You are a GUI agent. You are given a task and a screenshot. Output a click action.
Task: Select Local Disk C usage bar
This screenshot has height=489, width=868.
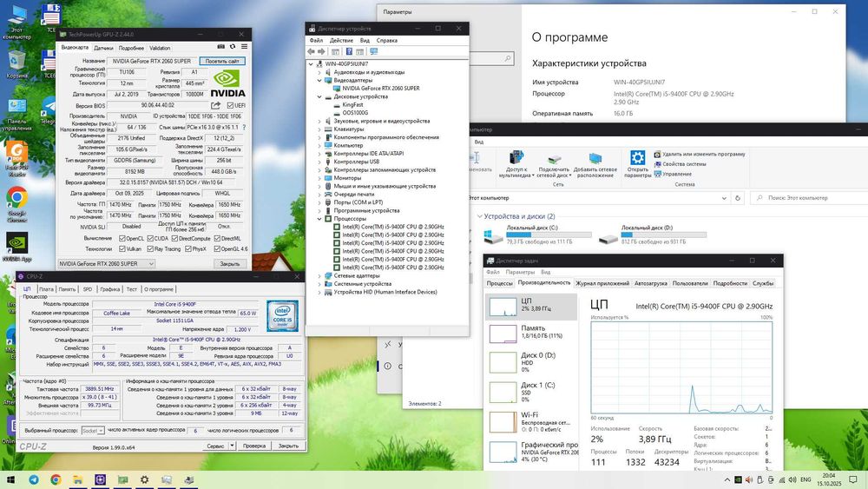point(549,235)
